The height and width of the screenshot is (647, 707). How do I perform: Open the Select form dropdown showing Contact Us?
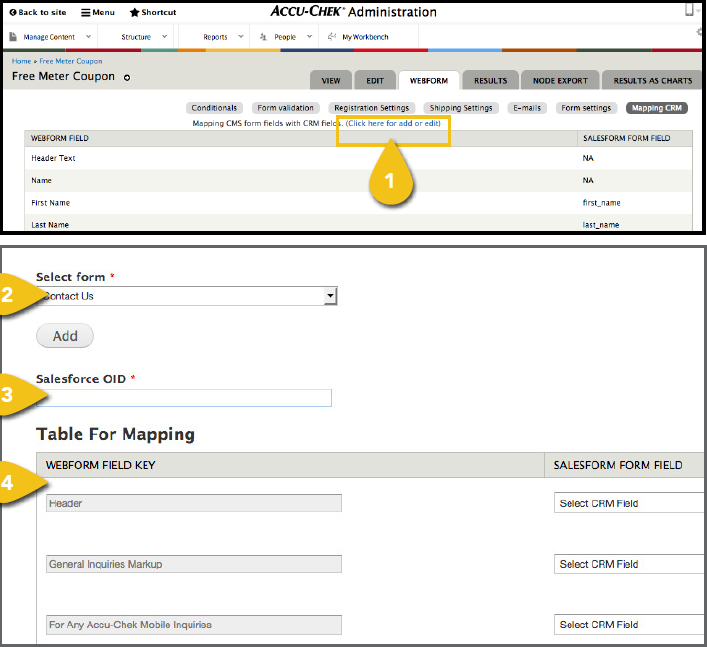187,296
